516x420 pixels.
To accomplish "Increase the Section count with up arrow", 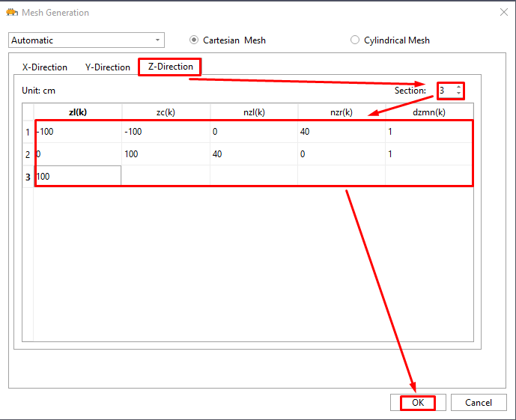I will [x=458, y=88].
